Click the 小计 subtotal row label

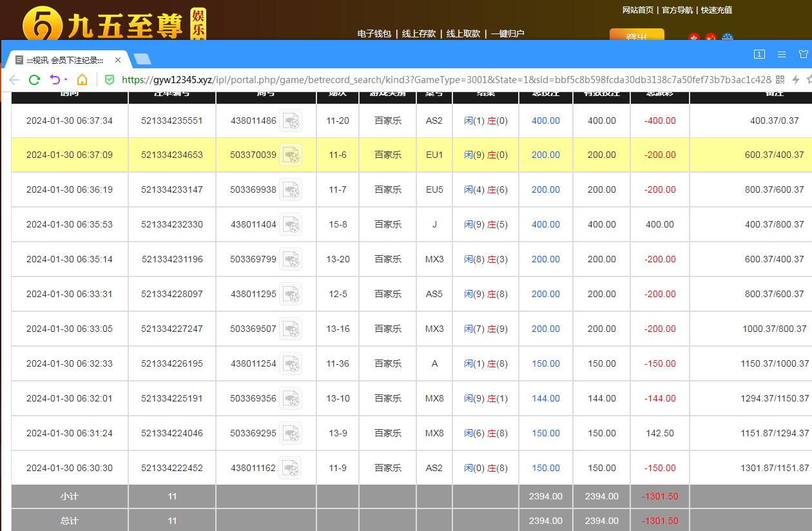click(70, 497)
